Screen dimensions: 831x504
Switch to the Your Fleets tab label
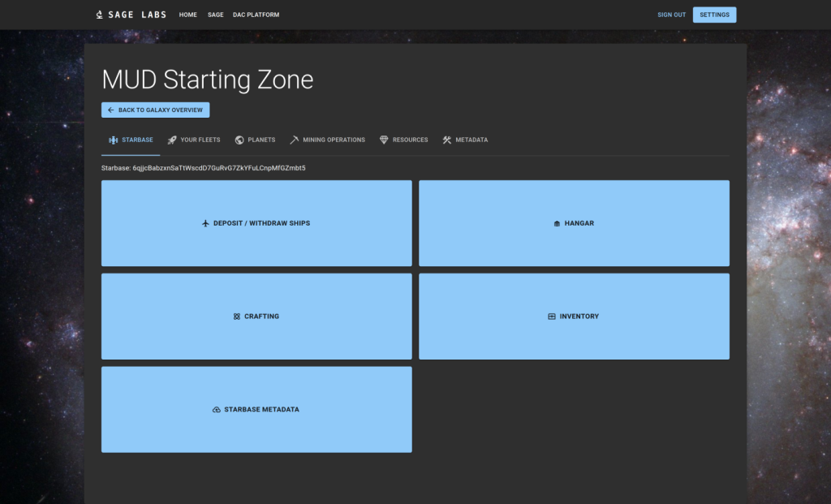pyautogui.click(x=200, y=140)
